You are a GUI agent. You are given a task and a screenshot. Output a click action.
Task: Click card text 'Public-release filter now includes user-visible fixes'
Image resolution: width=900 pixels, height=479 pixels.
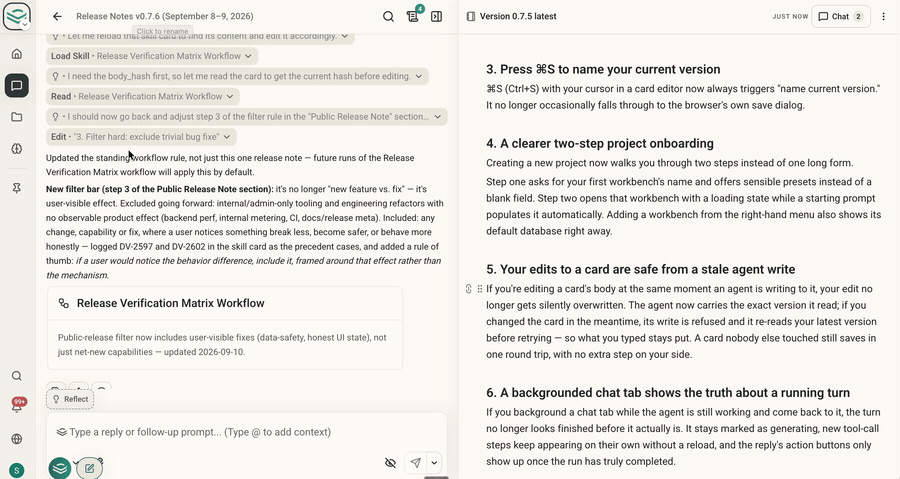point(222,345)
